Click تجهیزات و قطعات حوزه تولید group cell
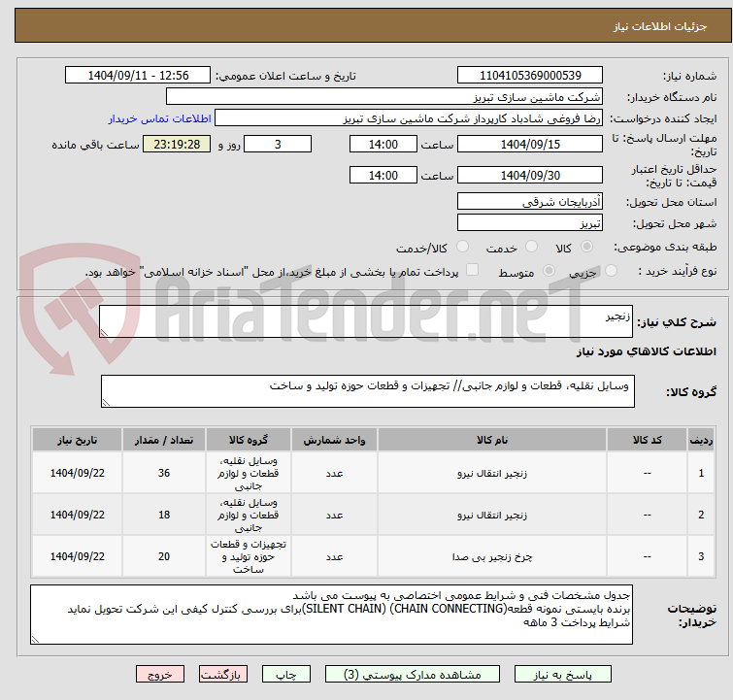The height and width of the screenshot is (700, 733). click(x=249, y=556)
